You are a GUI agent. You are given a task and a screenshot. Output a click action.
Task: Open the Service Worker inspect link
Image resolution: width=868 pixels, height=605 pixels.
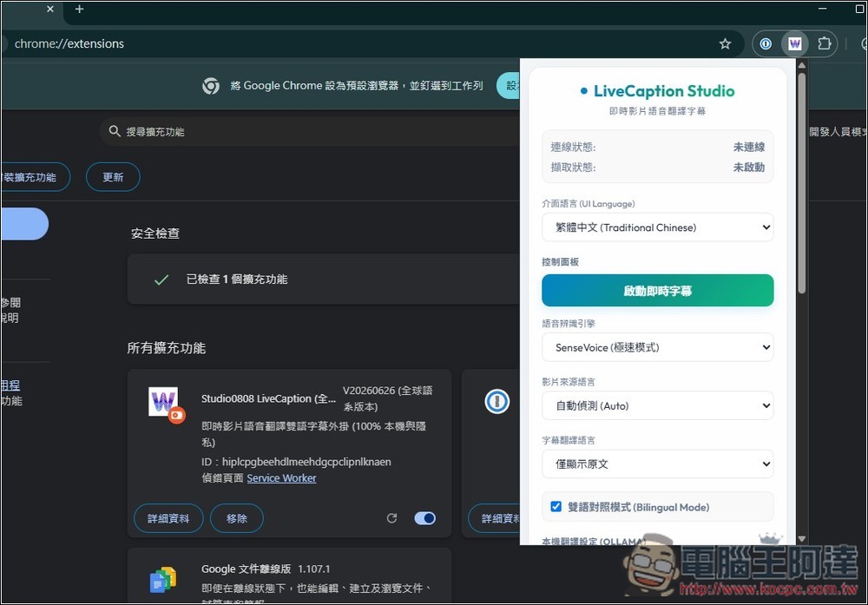(x=281, y=477)
